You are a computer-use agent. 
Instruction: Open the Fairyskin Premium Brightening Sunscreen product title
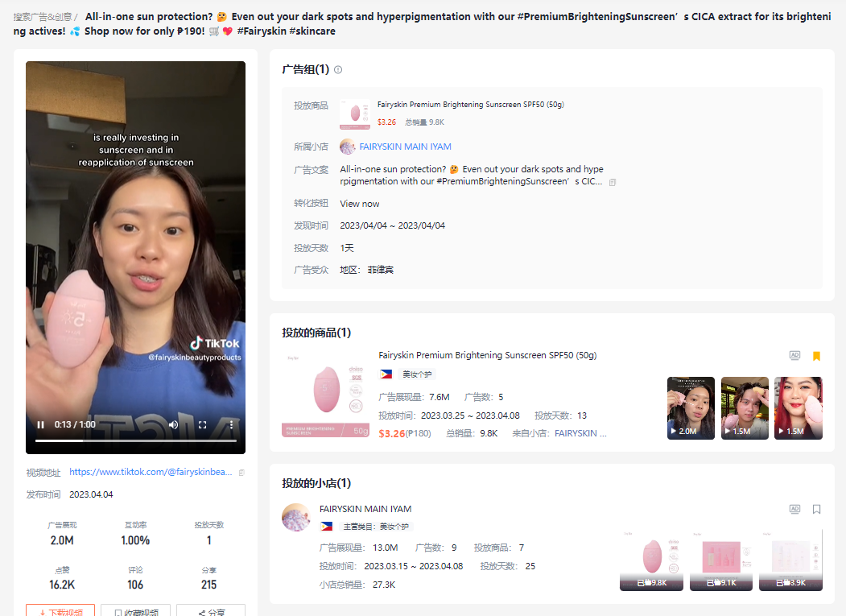487,355
